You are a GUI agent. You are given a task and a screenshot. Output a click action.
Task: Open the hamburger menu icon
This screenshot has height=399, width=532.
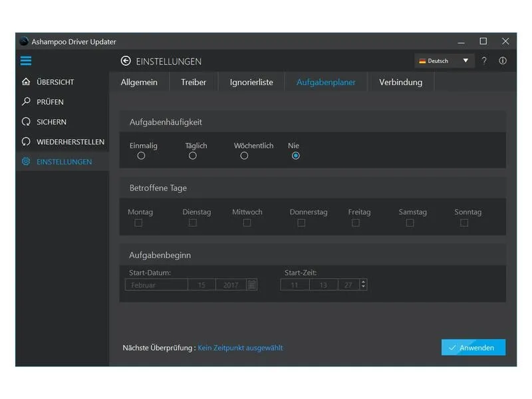[26, 61]
